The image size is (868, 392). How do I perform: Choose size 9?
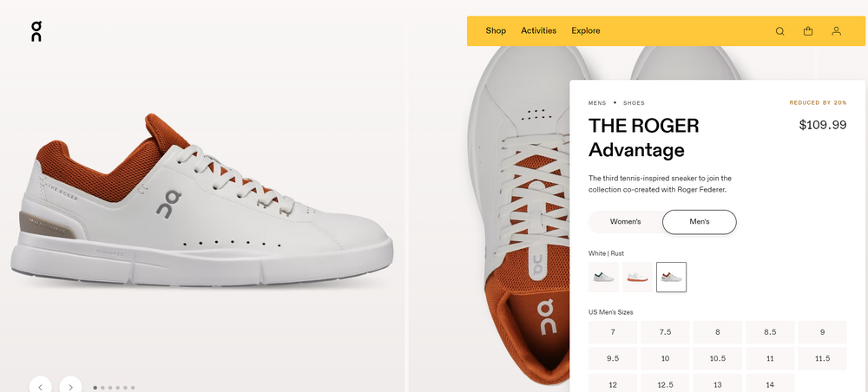pos(822,332)
